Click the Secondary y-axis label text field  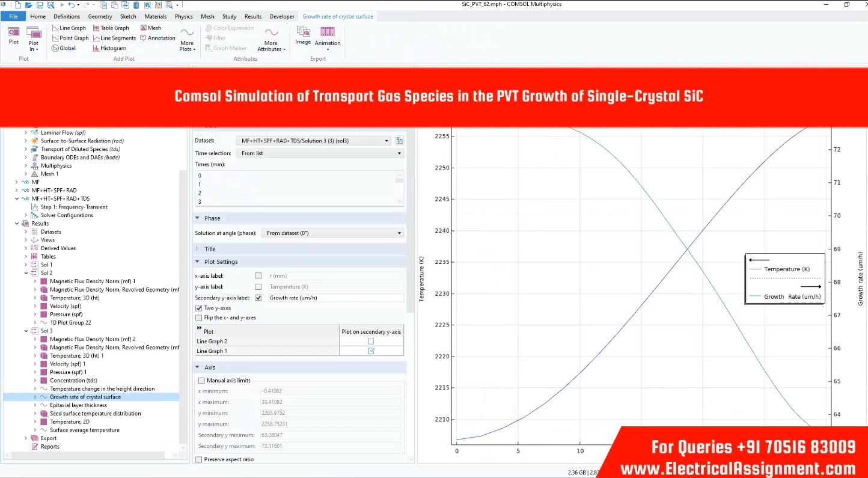coord(335,298)
